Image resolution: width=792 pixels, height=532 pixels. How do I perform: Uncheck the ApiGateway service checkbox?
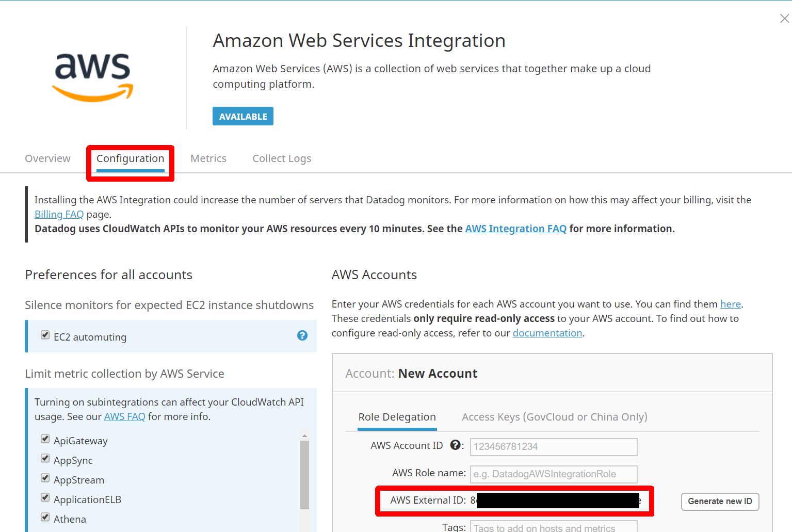click(45, 439)
